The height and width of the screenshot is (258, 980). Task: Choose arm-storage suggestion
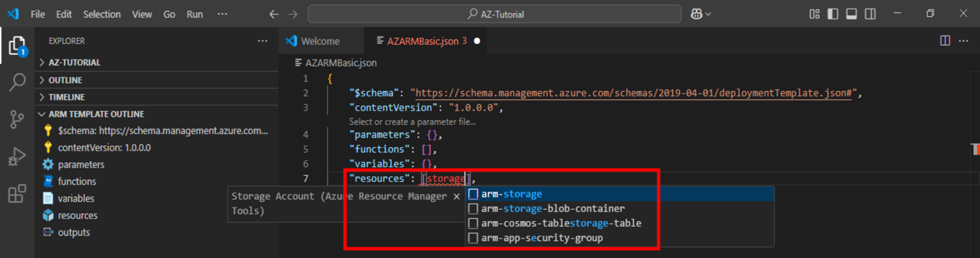tap(620, 193)
